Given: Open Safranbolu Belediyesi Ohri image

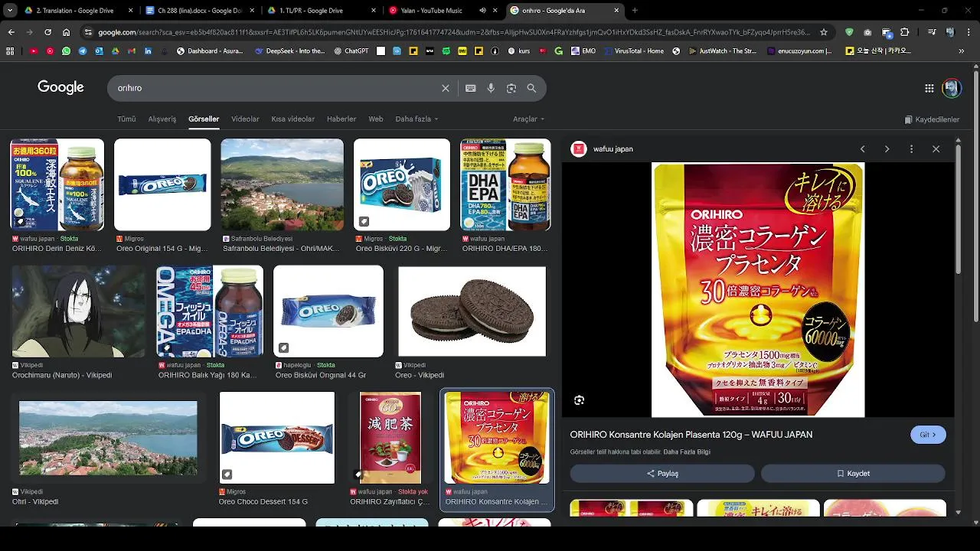Looking at the screenshot, I should 283,184.
